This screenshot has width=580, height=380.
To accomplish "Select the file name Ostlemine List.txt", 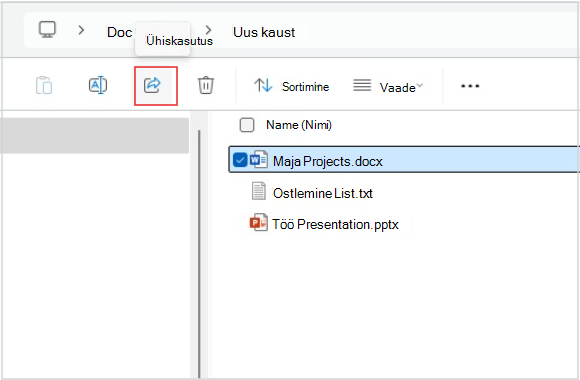I will coord(323,193).
